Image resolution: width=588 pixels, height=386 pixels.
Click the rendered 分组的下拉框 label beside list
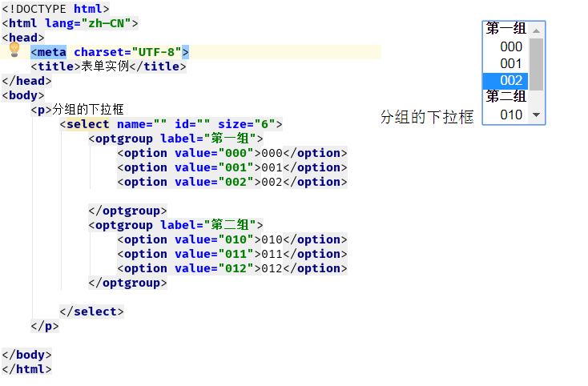pos(427,117)
